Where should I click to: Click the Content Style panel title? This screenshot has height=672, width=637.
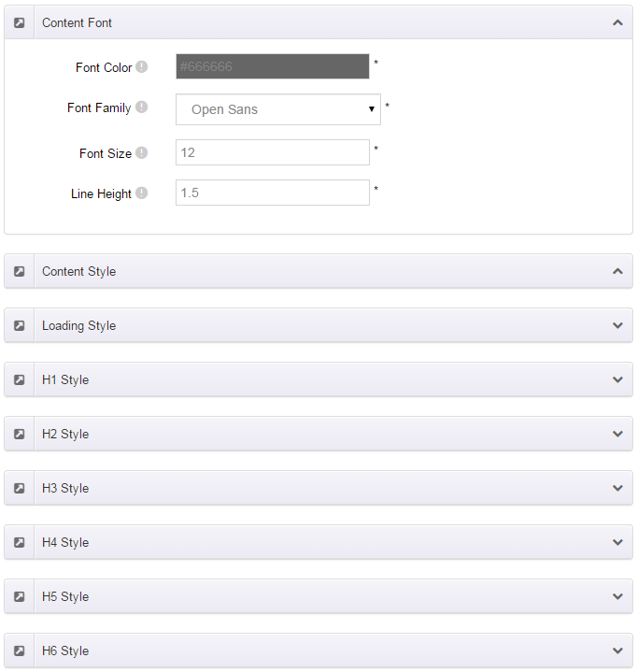[x=78, y=272]
